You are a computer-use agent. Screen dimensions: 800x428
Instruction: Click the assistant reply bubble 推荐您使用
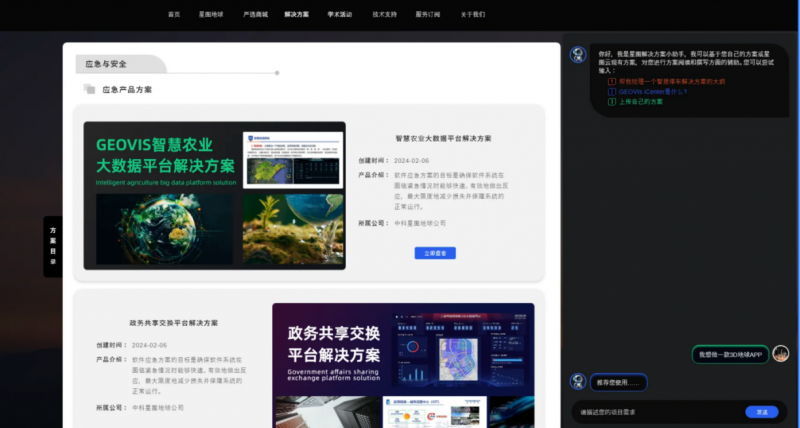pyautogui.click(x=618, y=383)
